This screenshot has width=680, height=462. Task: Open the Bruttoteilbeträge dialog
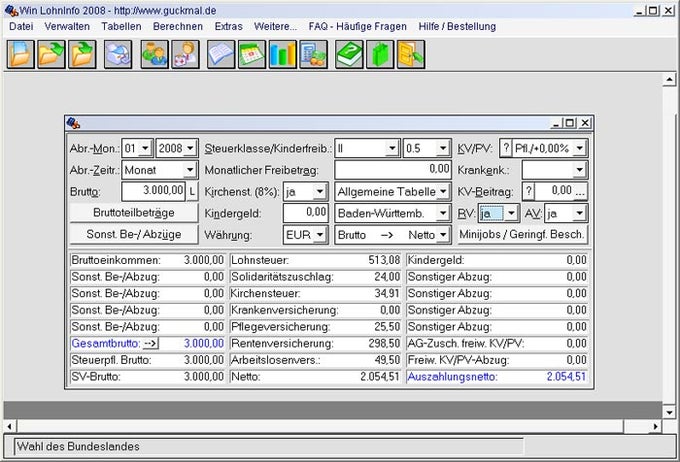pos(134,213)
